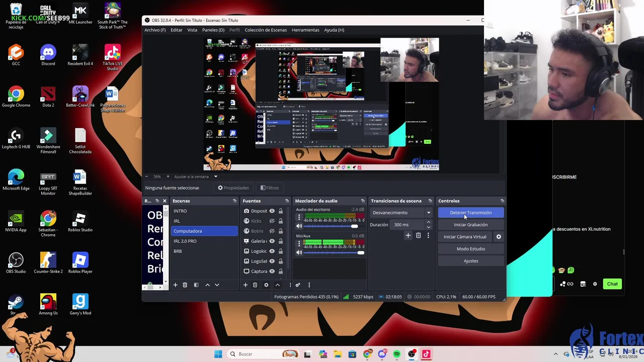644x362 pixels.
Task: Open scene filters icon in Escenas panel
Action: coord(196,285)
